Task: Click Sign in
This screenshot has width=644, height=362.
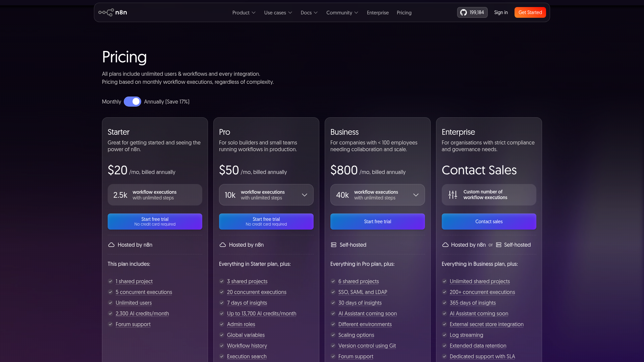Action: 501,12
